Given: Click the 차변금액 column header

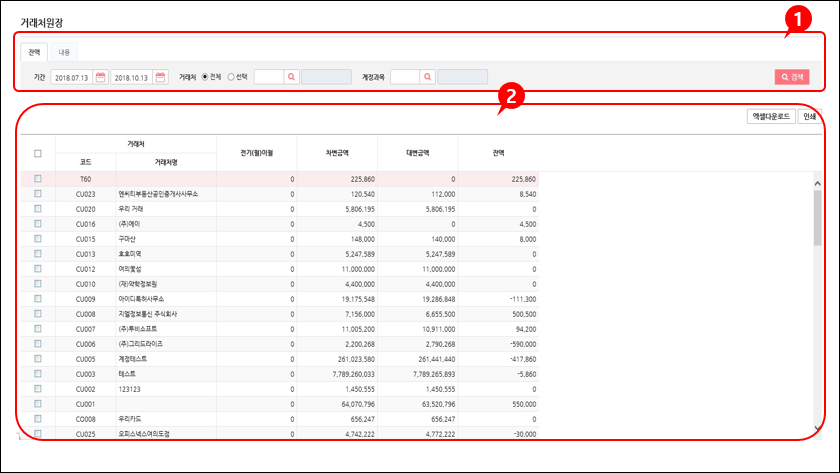Looking at the screenshot, I should [x=337, y=153].
